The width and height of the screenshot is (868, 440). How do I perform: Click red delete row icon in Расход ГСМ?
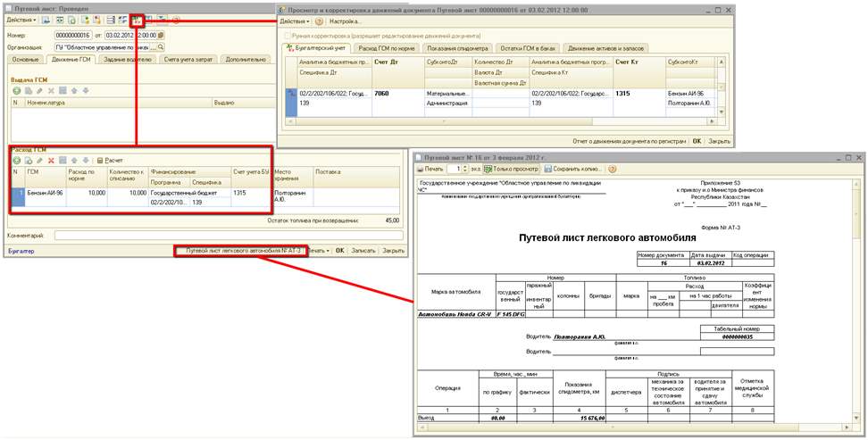pyautogui.click(x=51, y=160)
